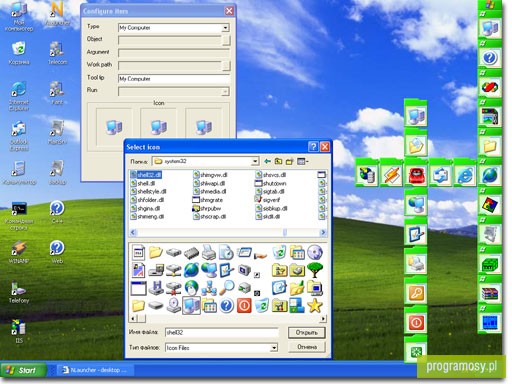Expand the system32 folder dropdown
This screenshot has height=384, width=512.
click(x=255, y=161)
